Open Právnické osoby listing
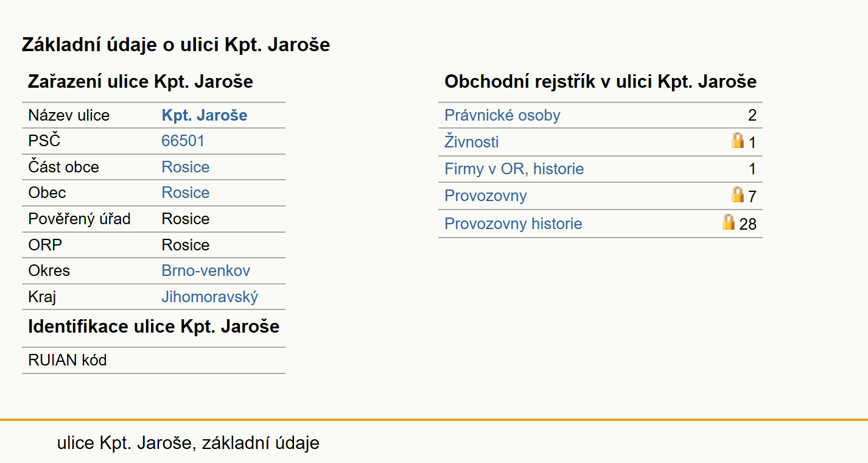 502,115
